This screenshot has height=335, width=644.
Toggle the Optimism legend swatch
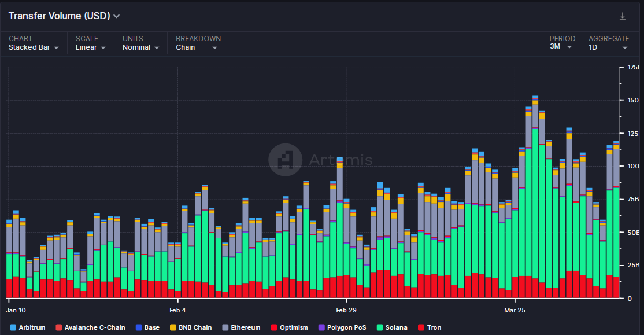point(274,327)
